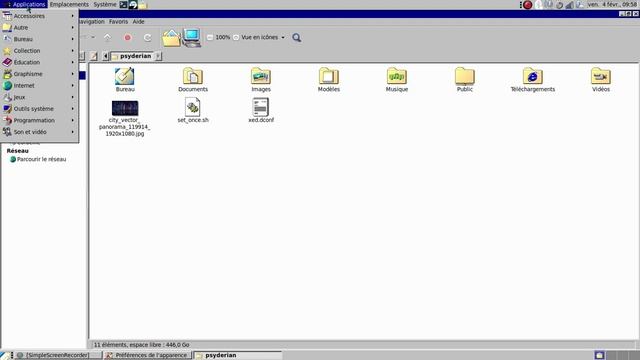Expand the Son et vidéo submenu

(39, 132)
